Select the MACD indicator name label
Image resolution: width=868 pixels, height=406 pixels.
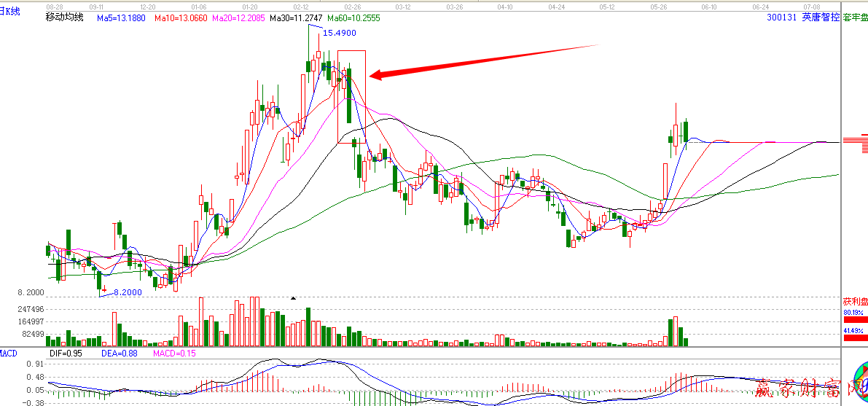point(9,353)
